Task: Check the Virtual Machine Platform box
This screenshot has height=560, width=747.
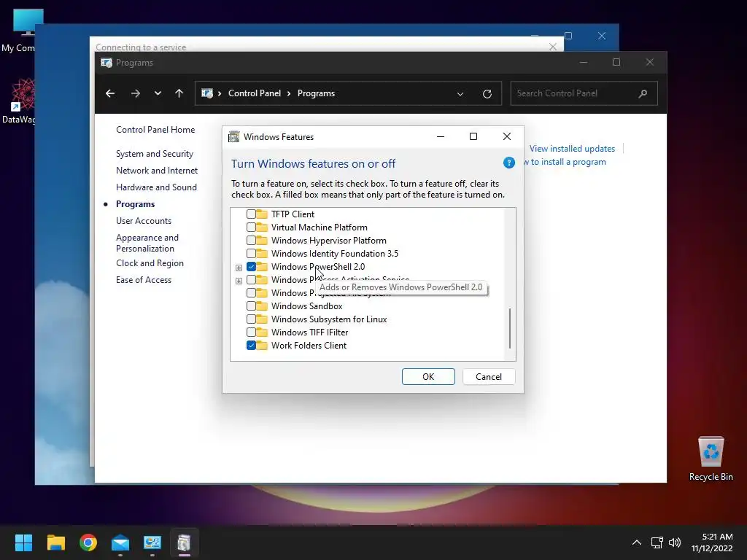Action: coord(251,227)
